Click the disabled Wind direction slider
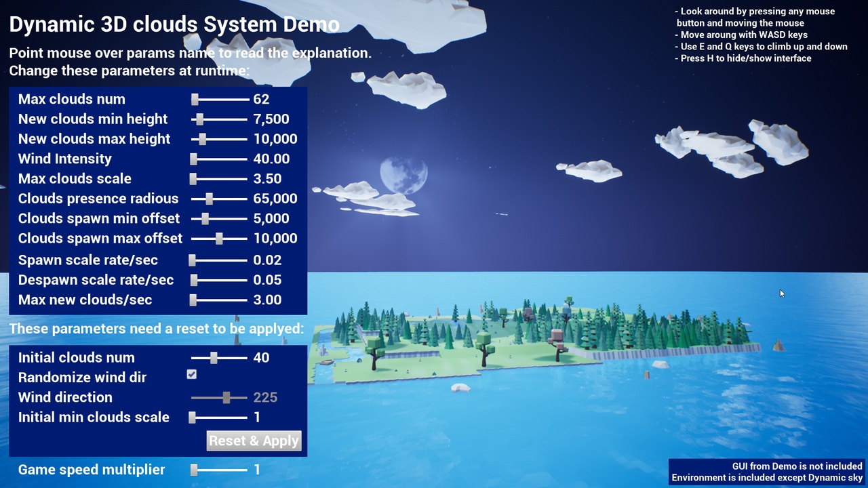Image resolution: width=868 pixels, height=488 pixels. point(220,398)
